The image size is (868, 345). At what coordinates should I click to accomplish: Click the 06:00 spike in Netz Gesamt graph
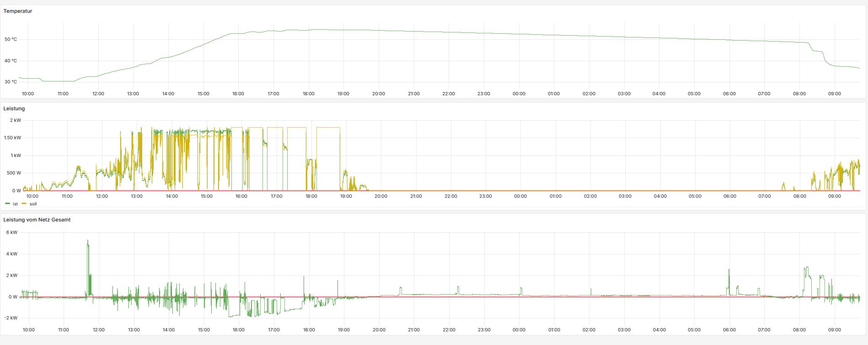click(729, 281)
